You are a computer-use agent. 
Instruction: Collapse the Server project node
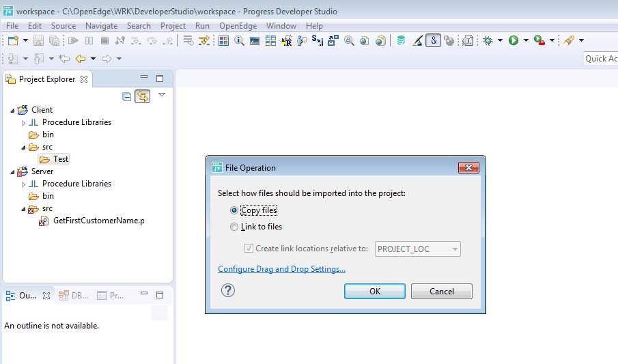click(12, 172)
